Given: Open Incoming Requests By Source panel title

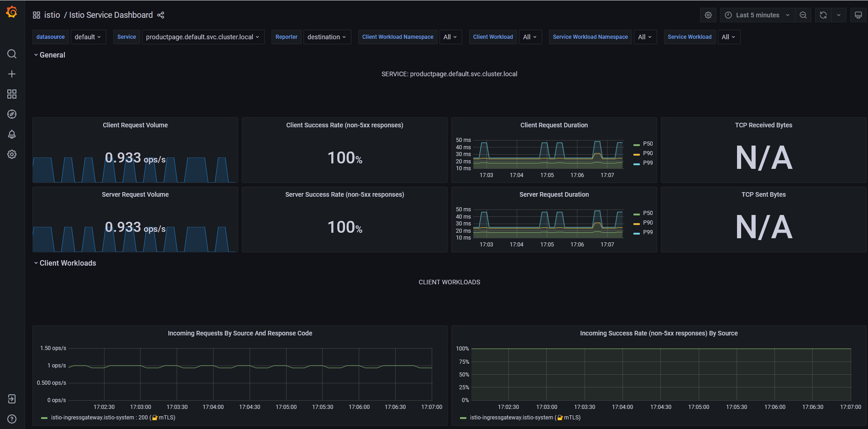Looking at the screenshot, I should (x=240, y=333).
